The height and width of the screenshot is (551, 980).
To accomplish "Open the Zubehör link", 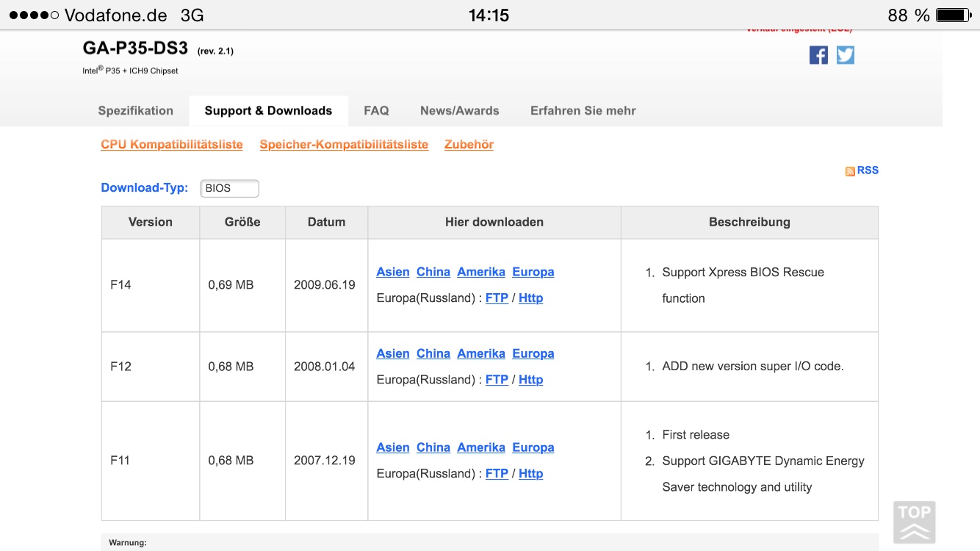I will click(469, 145).
